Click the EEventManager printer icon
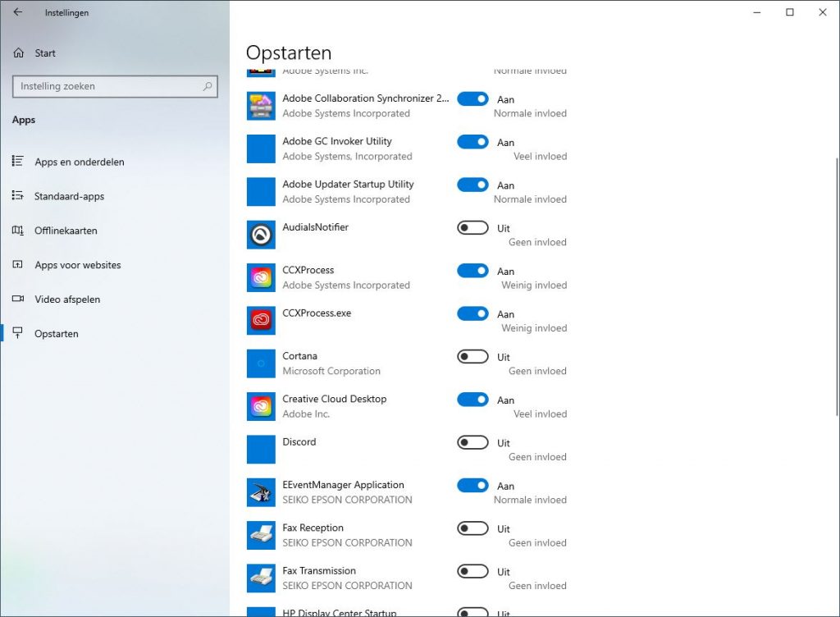The height and width of the screenshot is (617, 840). 261,491
